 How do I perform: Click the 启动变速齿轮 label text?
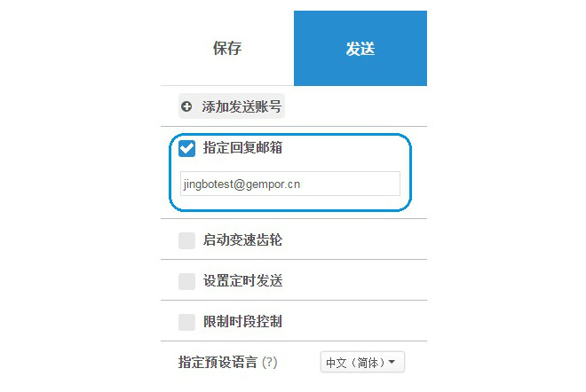(x=243, y=240)
